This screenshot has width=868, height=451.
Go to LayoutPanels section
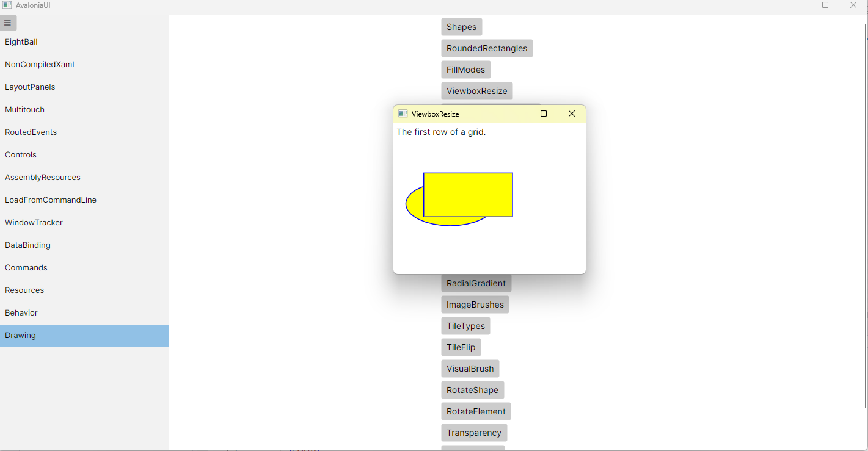84,87
